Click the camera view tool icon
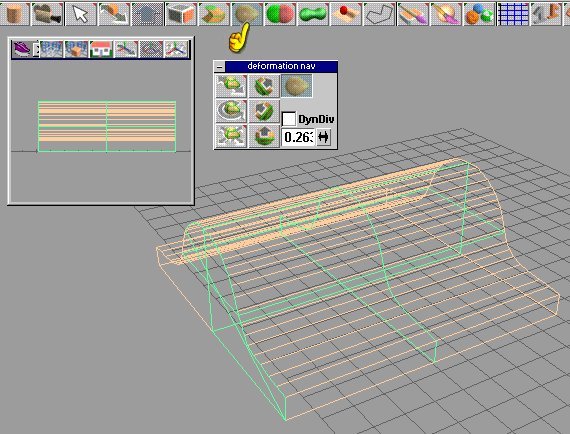This screenshot has height=434, width=570. [47, 13]
